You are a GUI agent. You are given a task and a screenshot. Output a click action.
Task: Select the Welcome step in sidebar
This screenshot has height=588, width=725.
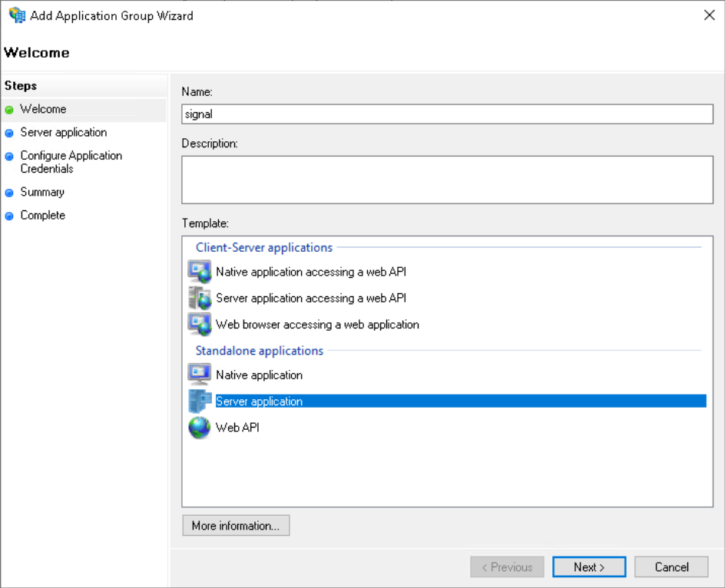pyautogui.click(x=43, y=109)
